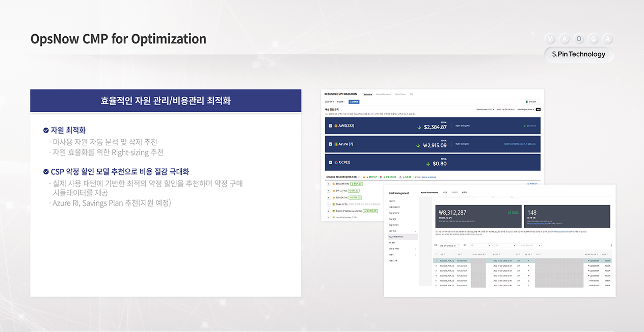This screenshot has height=332, width=644.
Task: Click the download icon above Azure Reservations table
Action: 611,245
